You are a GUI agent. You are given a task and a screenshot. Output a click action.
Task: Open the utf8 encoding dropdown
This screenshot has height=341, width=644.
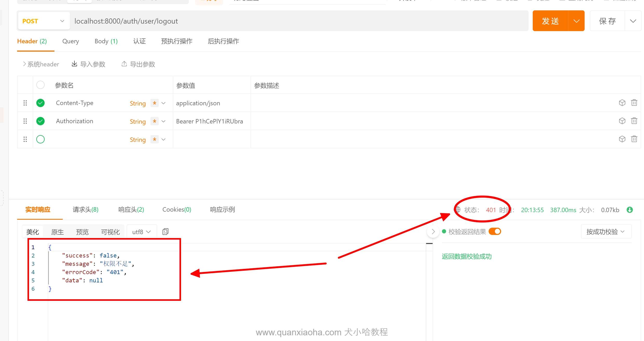click(141, 232)
